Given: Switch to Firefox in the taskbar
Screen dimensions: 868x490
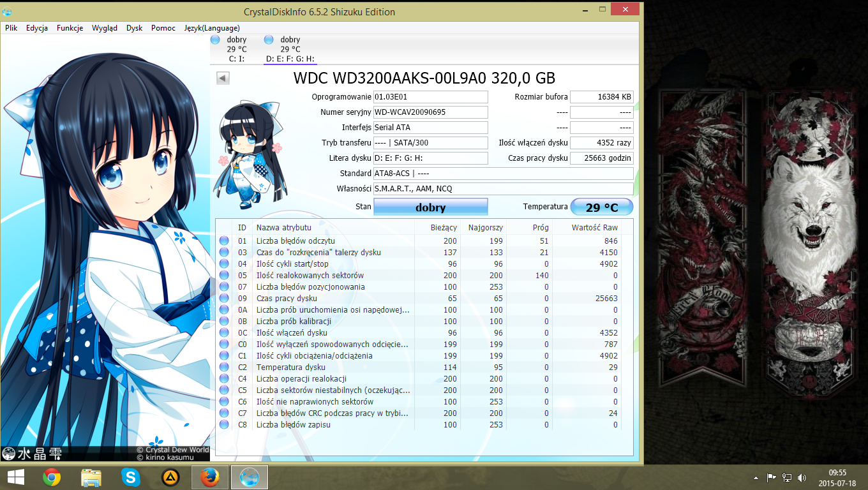Looking at the screenshot, I should pyautogui.click(x=209, y=477).
